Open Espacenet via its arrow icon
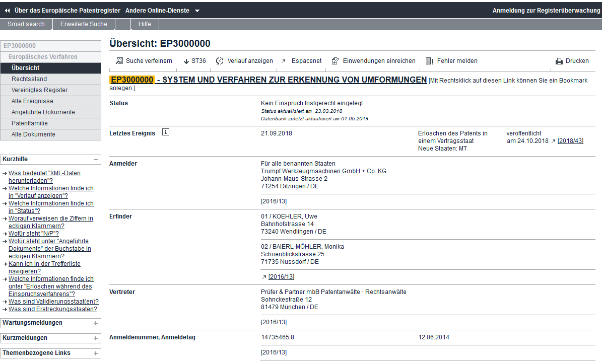The width and height of the screenshot is (602, 364). pyautogui.click(x=284, y=61)
